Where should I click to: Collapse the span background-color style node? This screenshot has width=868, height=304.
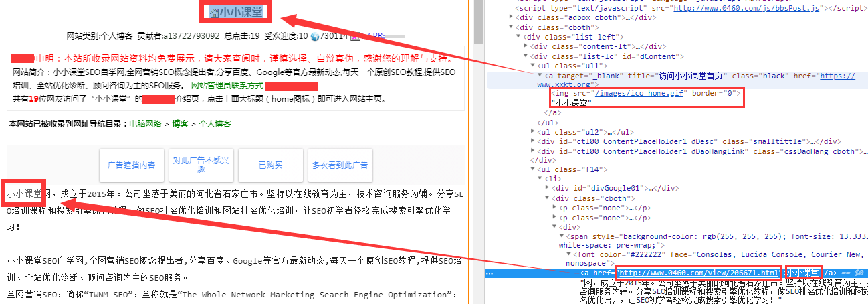[x=562, y=236]
